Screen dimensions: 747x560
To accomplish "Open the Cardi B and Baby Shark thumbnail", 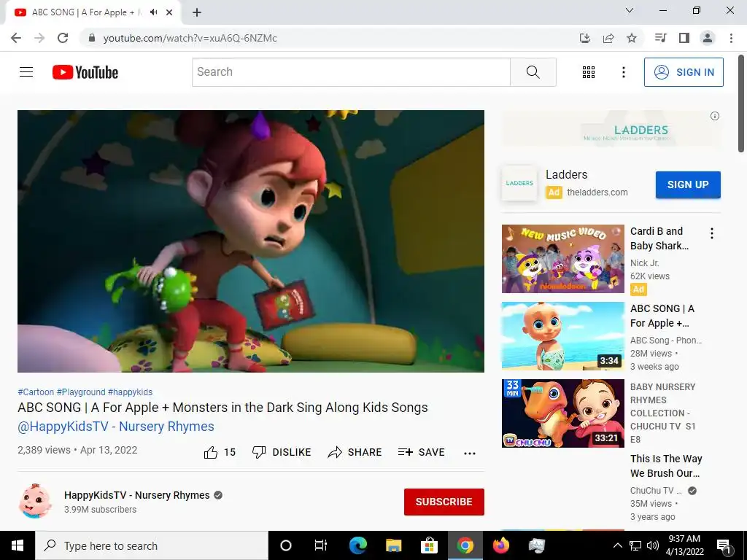I will click(x=562, y=259).
